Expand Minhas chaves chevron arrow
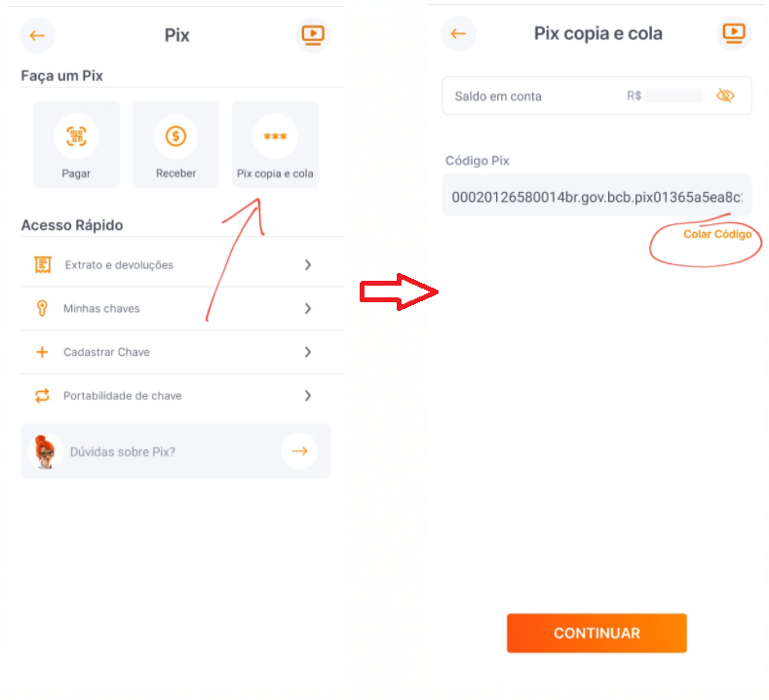769x700 pixels. tap(307, 308)
